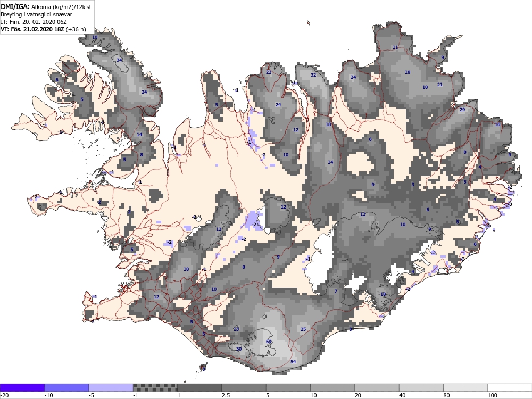This screenshot has height=399, width=532.
Task: Click the light purple -5 to -1 legend swatch
Action: (x=111, y=387)
